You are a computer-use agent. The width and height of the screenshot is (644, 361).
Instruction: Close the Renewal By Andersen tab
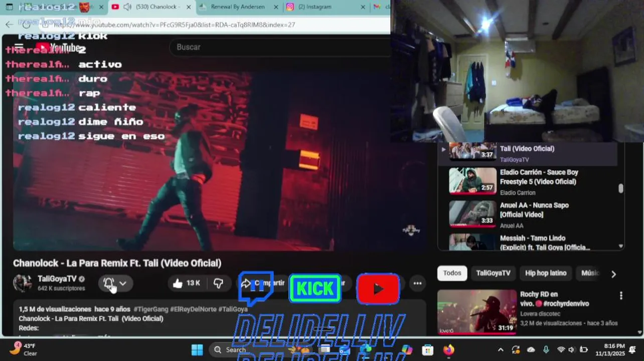tap(275, 7)
